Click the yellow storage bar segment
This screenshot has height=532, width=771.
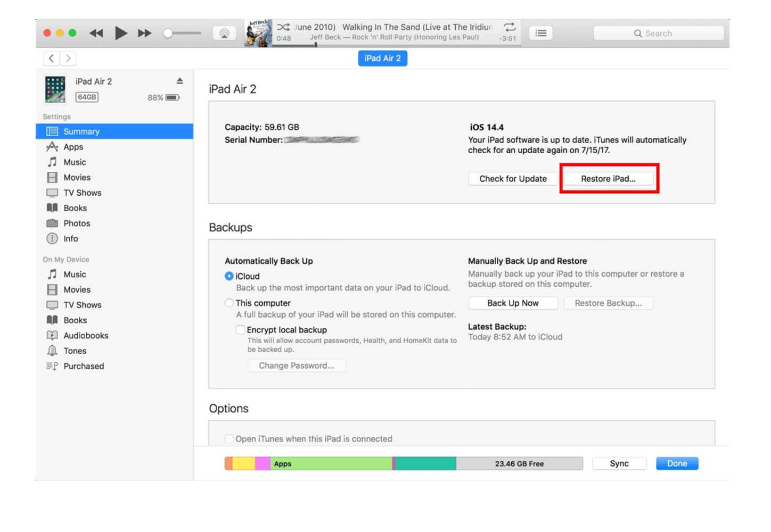(x=244, y=463)
